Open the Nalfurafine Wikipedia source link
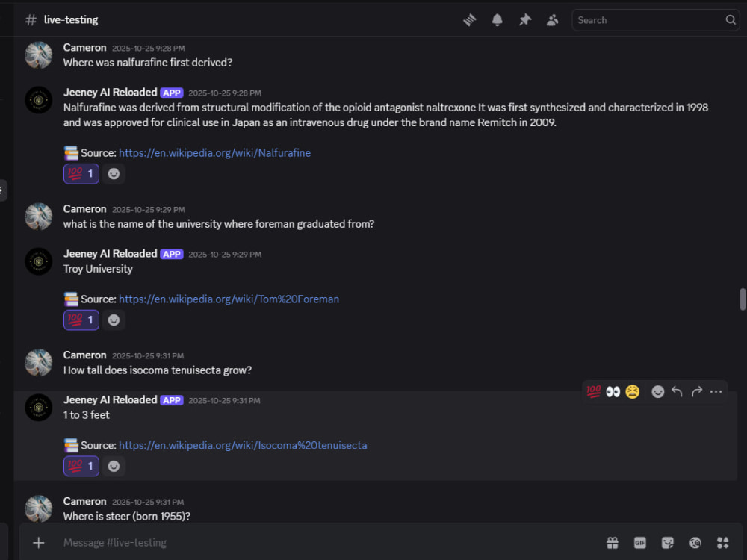Screen dimensions: 747x560 pyautogui.click(x=214, y=153)
